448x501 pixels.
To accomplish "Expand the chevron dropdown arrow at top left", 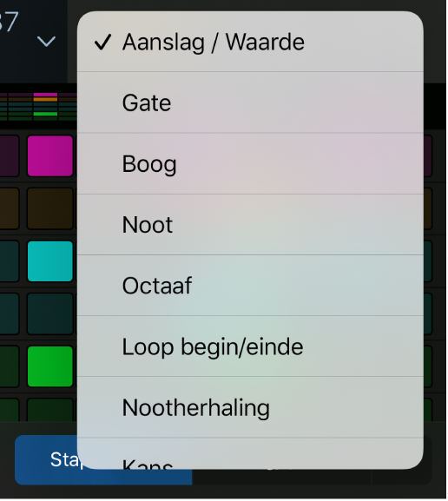I will point(46,42).
